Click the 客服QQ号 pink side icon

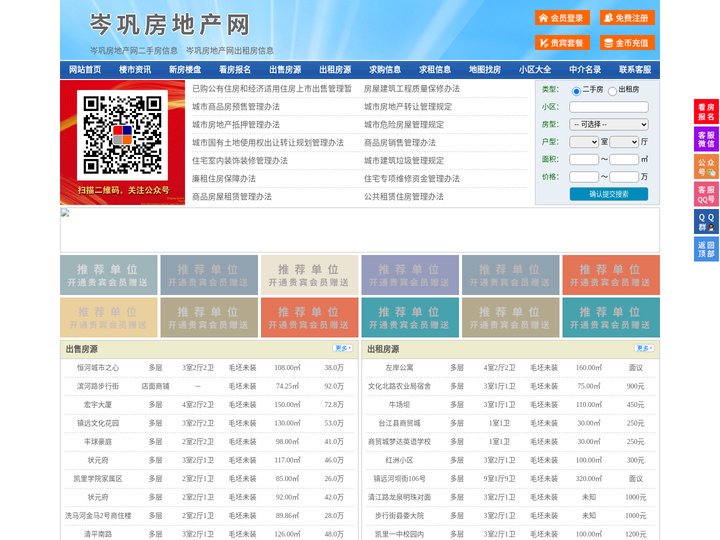(x=706, y=194)
